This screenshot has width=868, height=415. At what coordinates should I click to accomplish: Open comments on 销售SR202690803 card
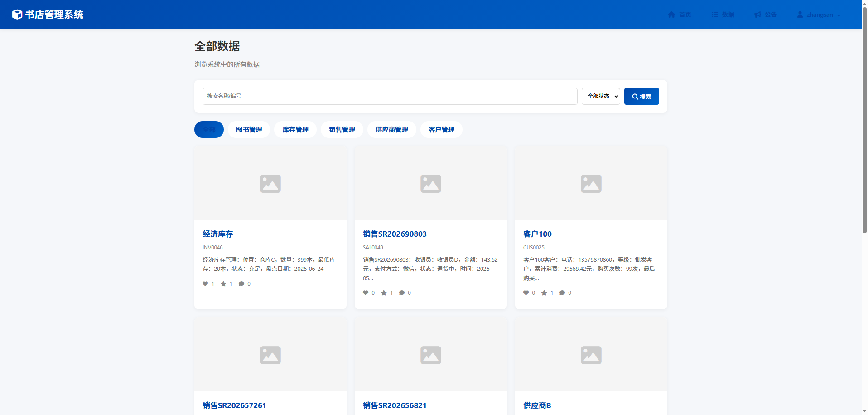[402, 293]
